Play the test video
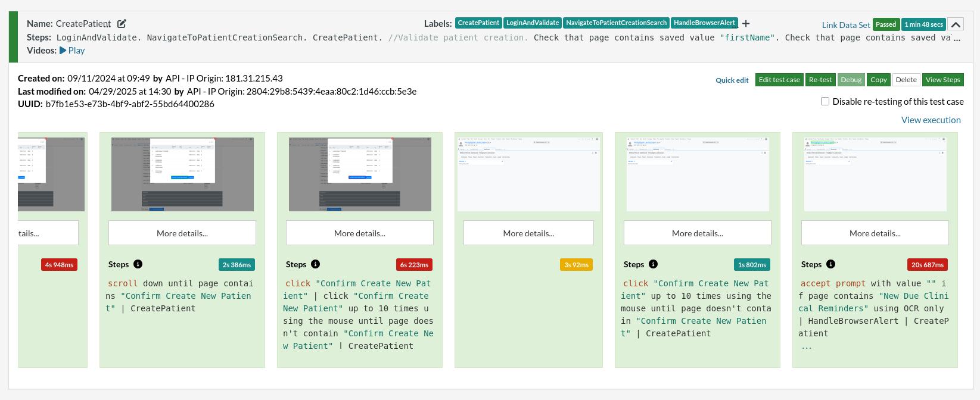The image size is (980, 400). (72, 51)
